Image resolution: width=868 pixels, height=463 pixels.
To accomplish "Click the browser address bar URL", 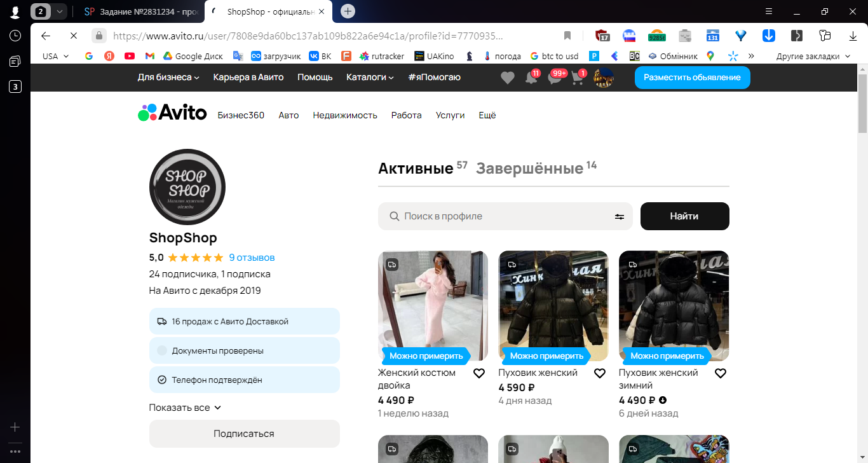I will click(308, 36).
